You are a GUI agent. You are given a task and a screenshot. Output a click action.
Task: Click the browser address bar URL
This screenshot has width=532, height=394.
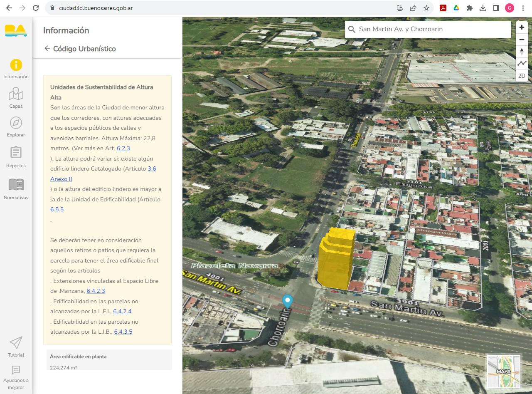pyautogui.click(x=96, y=8)
